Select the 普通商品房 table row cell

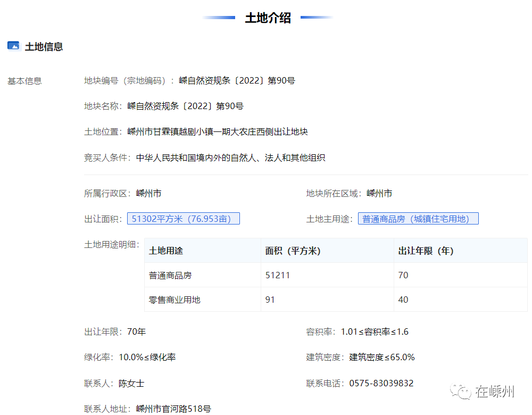click(x=170, y=275)
